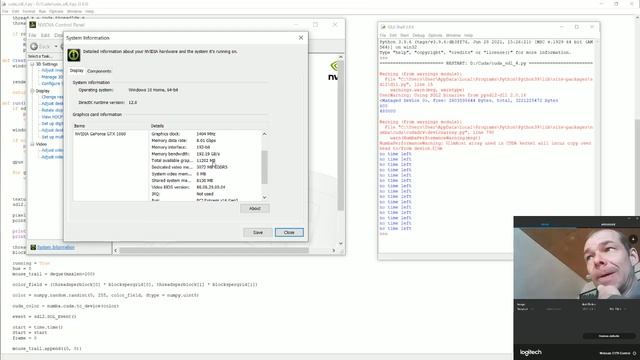This screenshot has width=640, height=360.
Task: Click the details list scrollbar thumb
Action: [264, 167]
